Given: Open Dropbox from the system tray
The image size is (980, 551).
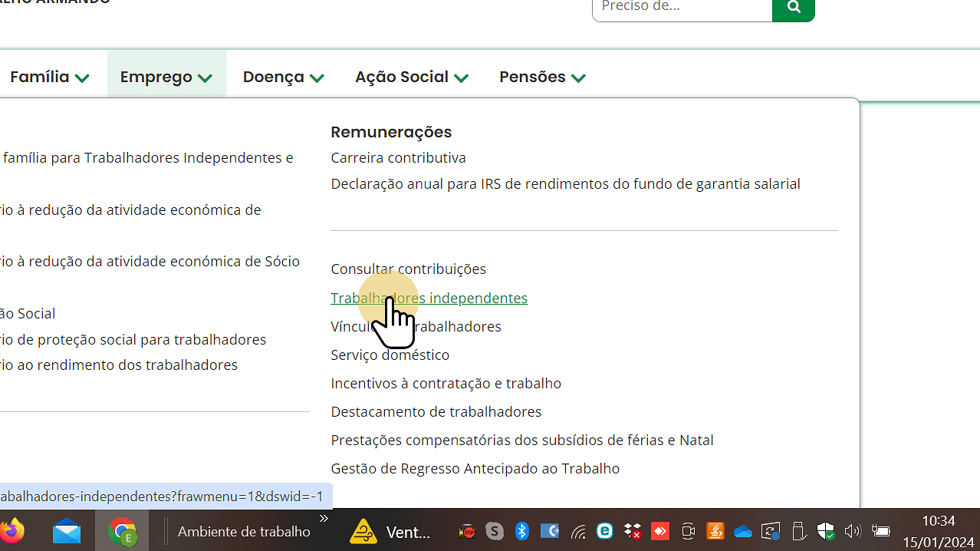Looking at the screenshot, I should [x=632, y=530].
